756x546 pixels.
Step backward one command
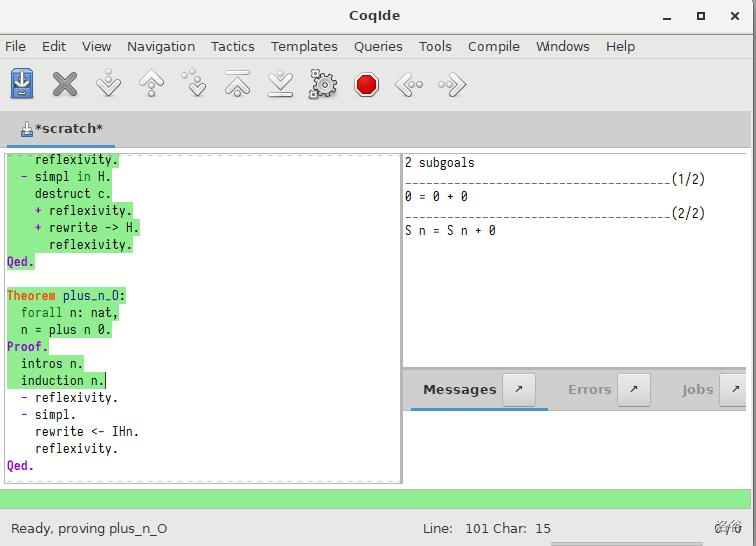[151, 85]
